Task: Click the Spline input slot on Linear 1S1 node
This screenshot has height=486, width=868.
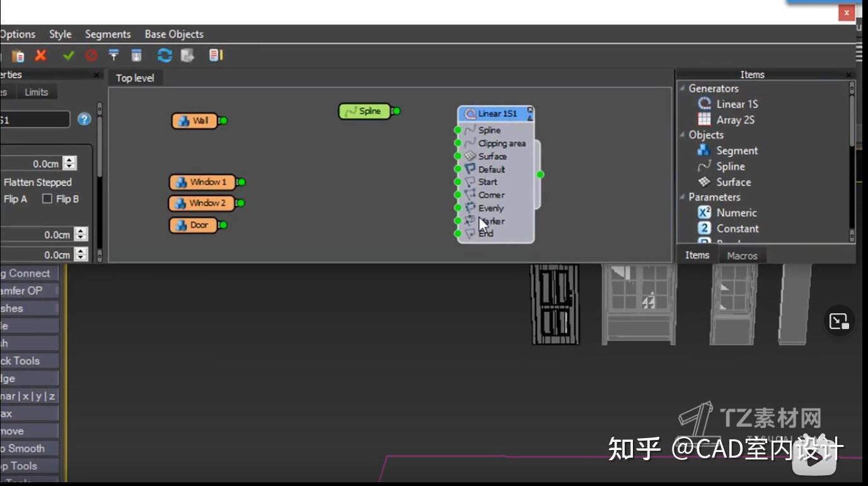Action: coord(458,130)
